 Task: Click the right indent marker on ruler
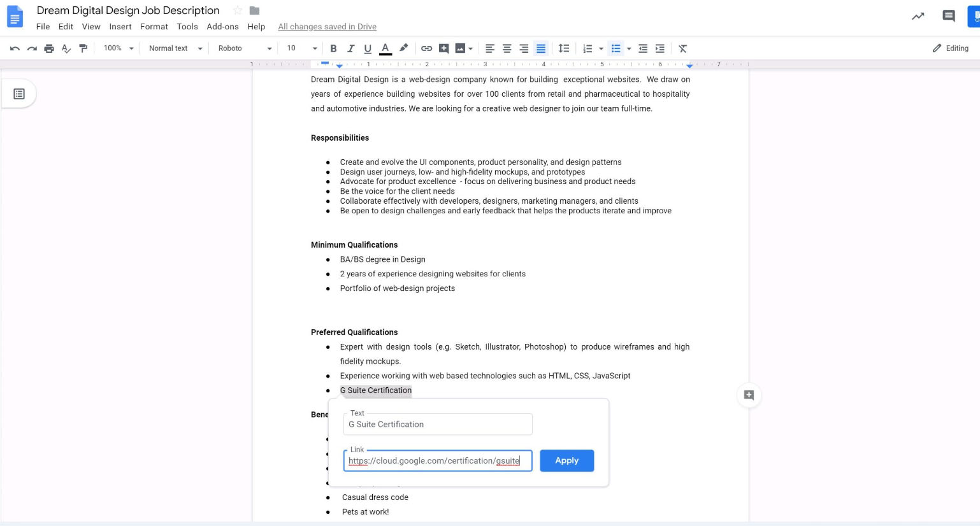[x=689, y=66]
